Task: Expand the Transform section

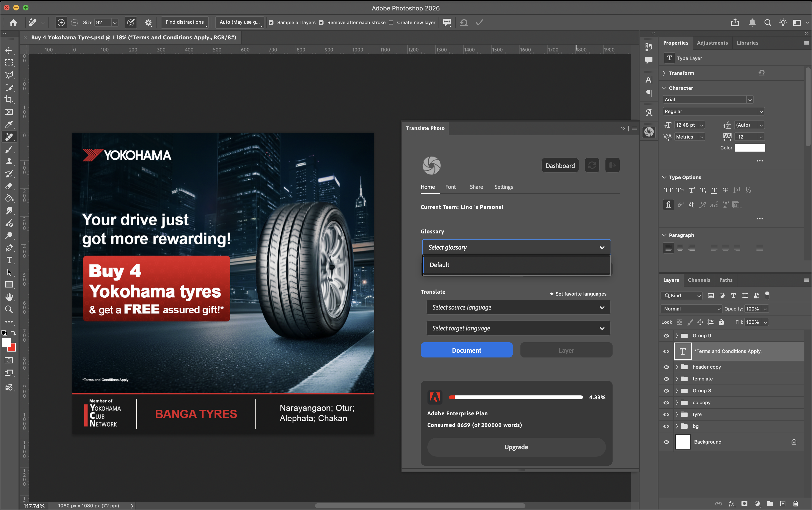Action: click(x=664, y=74)
